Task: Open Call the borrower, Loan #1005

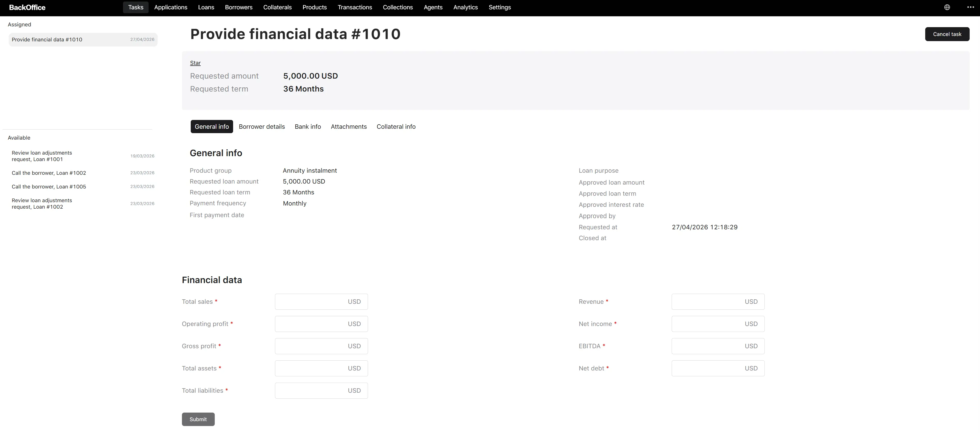Action: tap(83, 186)
